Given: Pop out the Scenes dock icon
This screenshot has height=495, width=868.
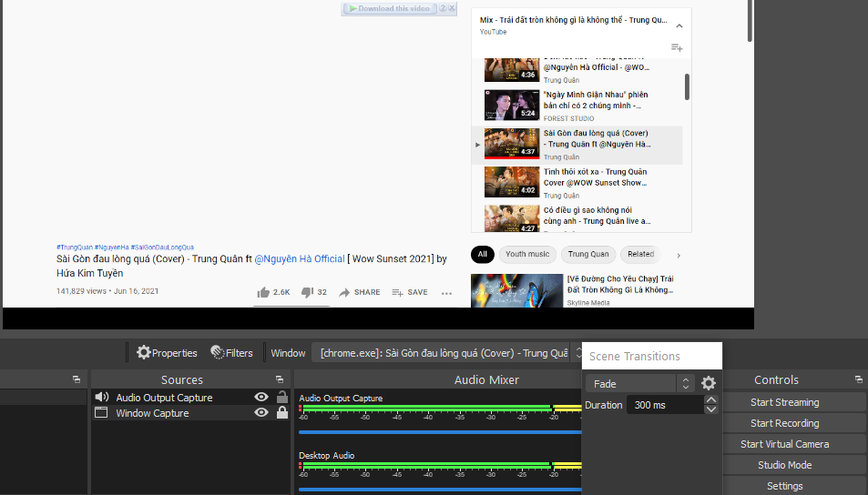Looking at the screenshot, I should pyautogui.click(x=77, y=379).
